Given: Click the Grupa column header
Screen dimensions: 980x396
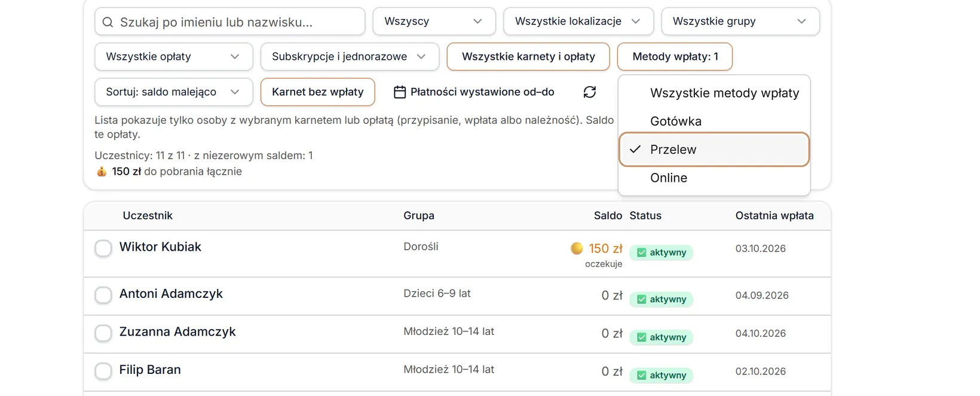Looking at the screenshot, I should coord(419,216).
